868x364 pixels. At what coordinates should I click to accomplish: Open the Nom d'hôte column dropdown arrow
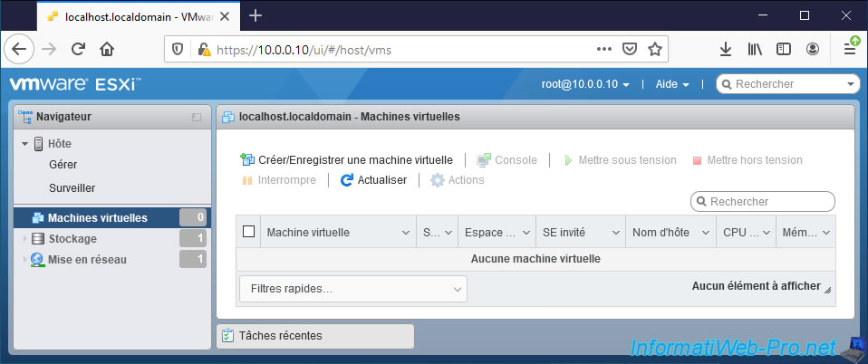tap(706, 233)
